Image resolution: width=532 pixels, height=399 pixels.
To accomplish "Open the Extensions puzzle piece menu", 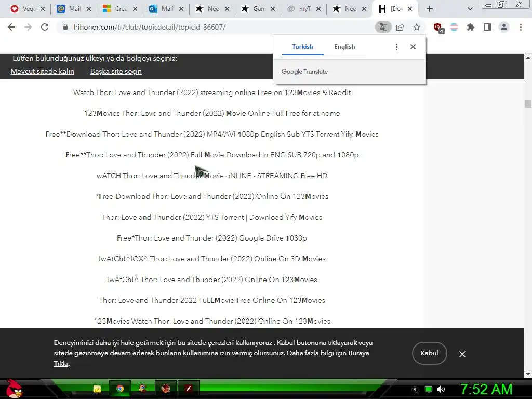I will click(471, 27).
